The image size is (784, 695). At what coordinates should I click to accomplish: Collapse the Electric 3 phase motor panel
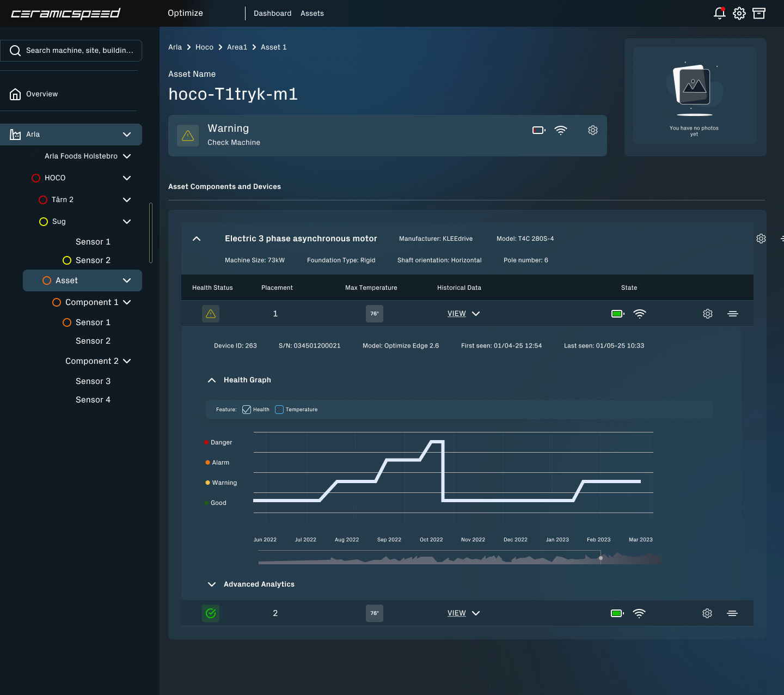tap(197, 239)
